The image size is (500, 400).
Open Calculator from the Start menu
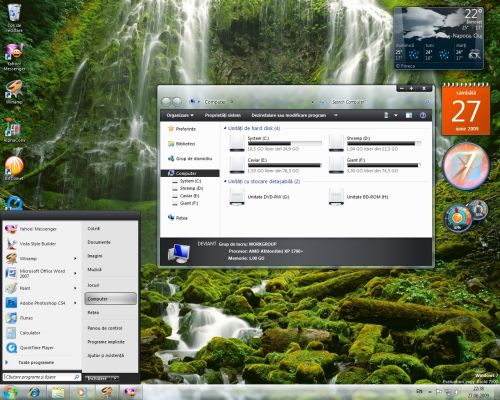[41, 333]
